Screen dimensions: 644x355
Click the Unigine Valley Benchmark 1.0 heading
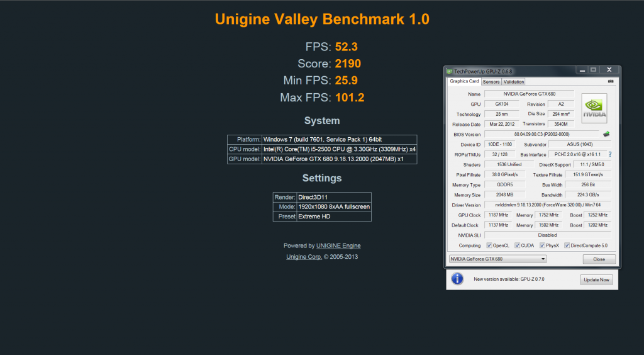pos(322,19)
